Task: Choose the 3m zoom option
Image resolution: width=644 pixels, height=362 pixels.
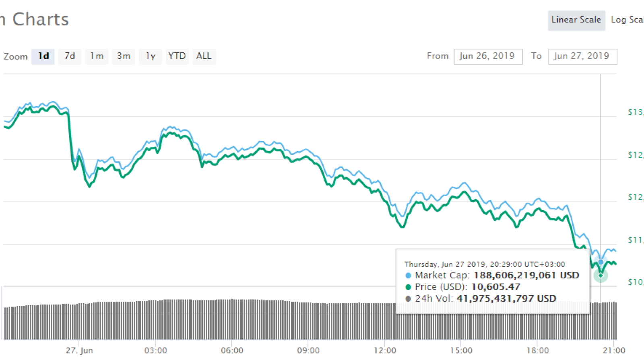Action: tap(124, 56)
